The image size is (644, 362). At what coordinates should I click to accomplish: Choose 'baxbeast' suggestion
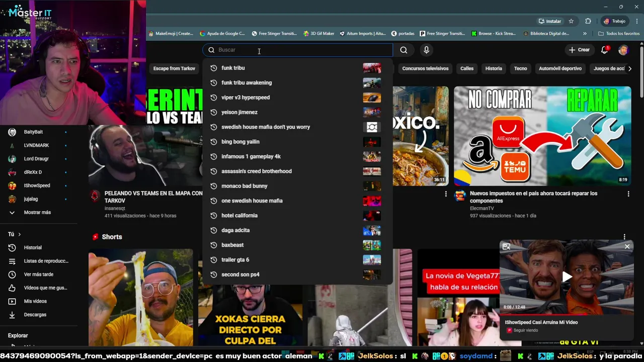[x=297, y=245]
